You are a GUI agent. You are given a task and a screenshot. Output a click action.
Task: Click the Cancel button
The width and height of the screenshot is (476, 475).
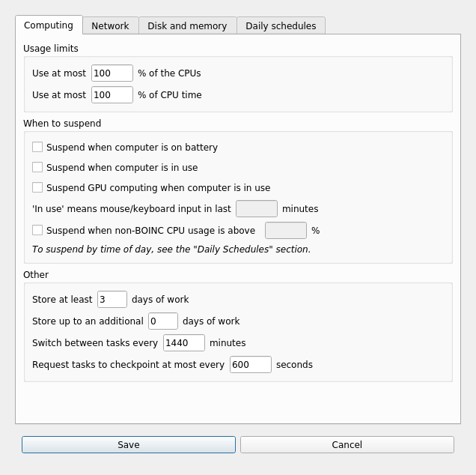[x=347, y=445]
